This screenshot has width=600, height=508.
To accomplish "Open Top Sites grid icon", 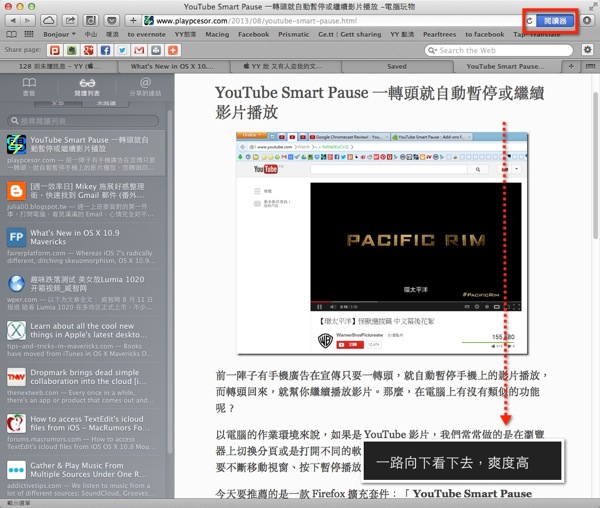I will 29,34.
